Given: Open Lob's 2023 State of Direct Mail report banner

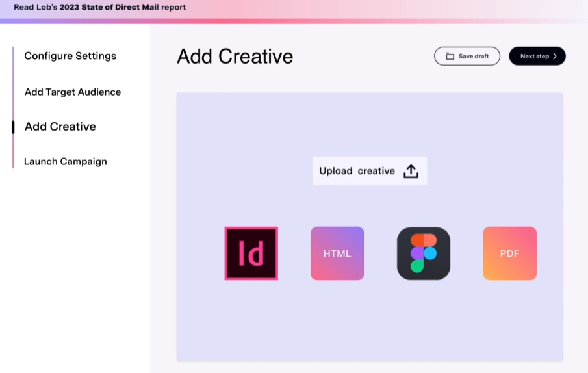Looking at the screenshot, I should pos(100,7).
